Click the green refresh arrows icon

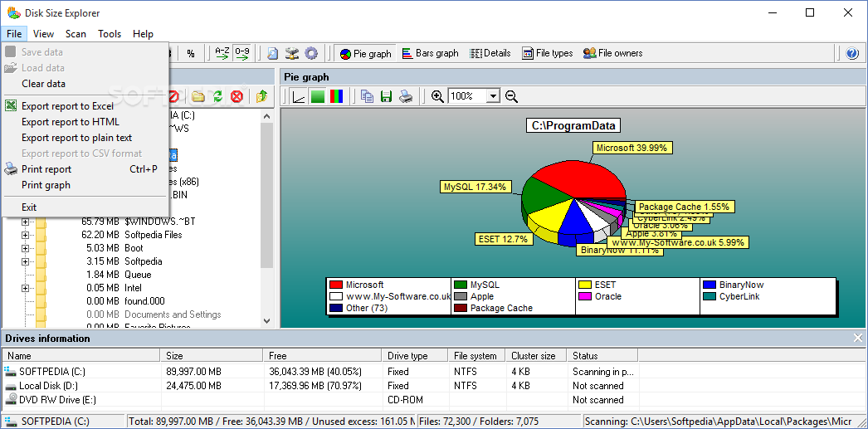pos(217,97)
